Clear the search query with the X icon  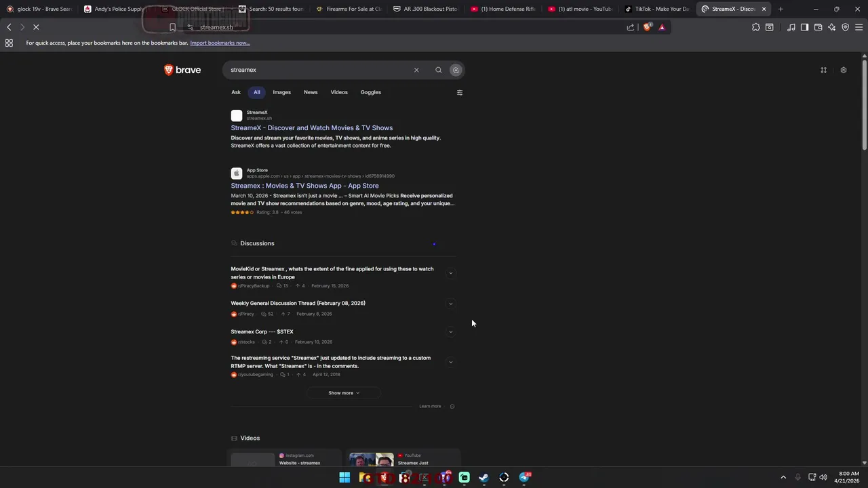click(x=416, y=70)
